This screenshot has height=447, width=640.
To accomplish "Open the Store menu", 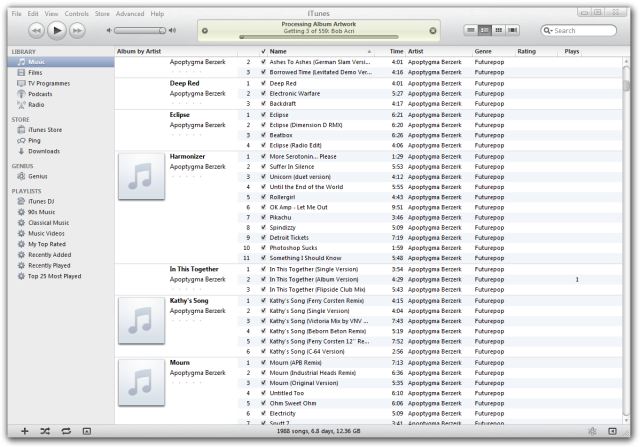I will (x=102, y=13).
